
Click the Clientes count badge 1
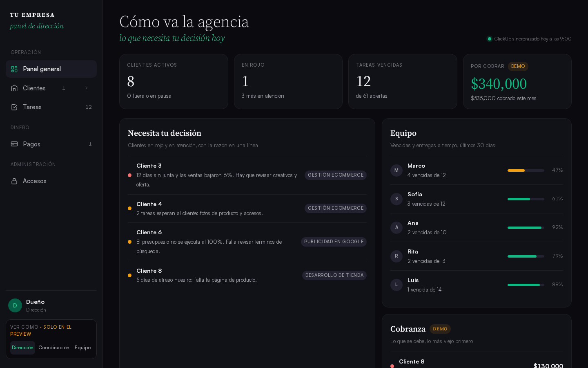pyautogui.click(x=63, y=88)
